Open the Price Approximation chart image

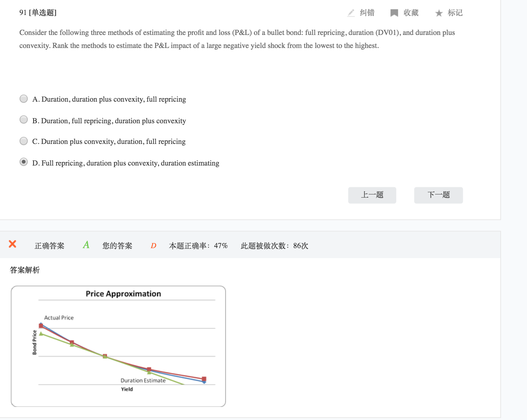pyautogui.click(x=118, y=346)
